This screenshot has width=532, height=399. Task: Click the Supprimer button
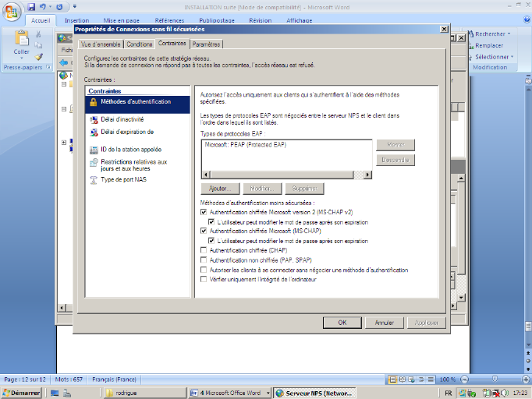click(305, 189)
